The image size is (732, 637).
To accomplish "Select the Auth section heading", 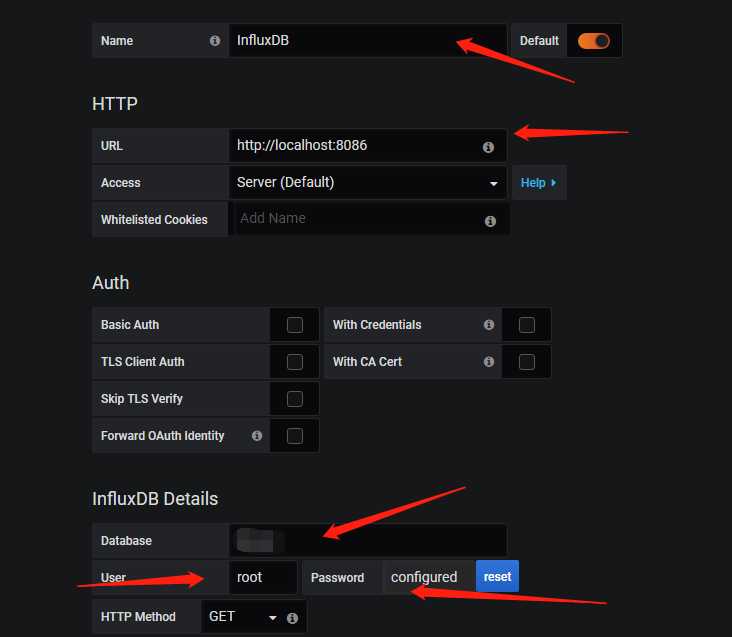I will click(x=111, y=283).
